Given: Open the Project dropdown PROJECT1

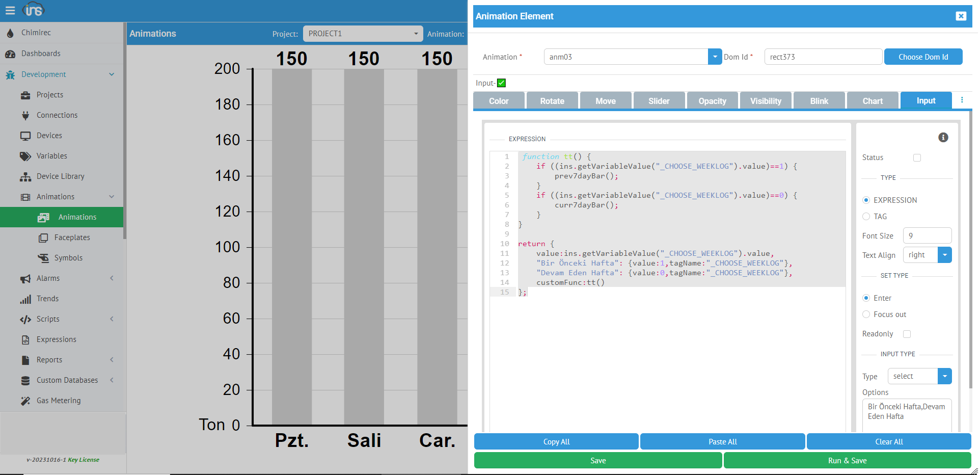Looking at the screenshot, I should (x=363, y=34).
